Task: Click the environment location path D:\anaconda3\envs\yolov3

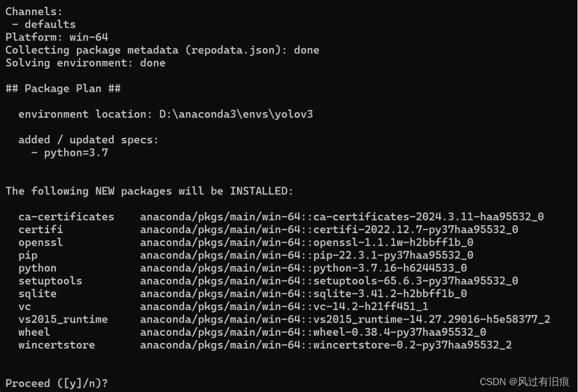Action: click(x=236, y=114)
